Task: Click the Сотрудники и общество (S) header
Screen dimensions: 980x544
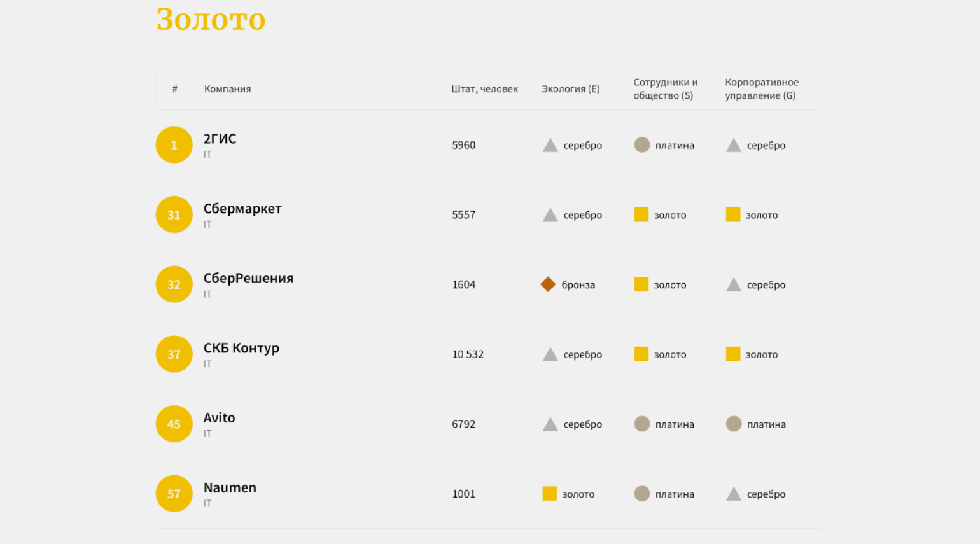Action: point(665,88)
